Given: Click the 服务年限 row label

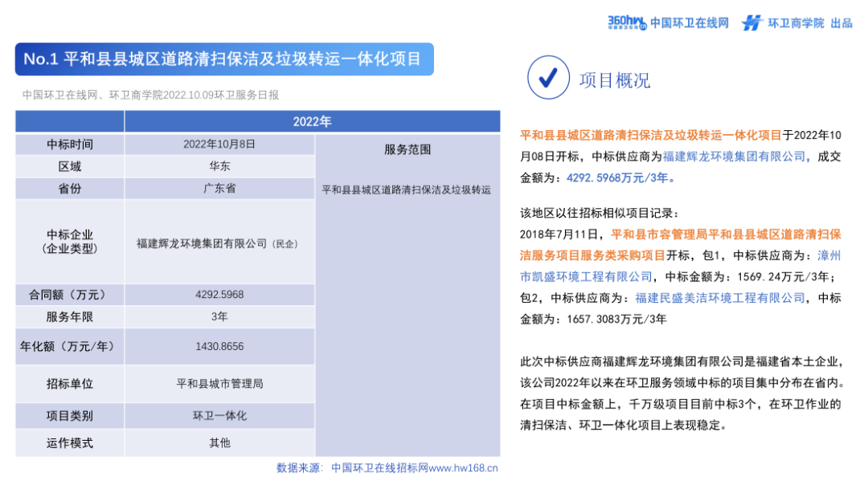Looking at the screenshot, I should click(70, 317).
